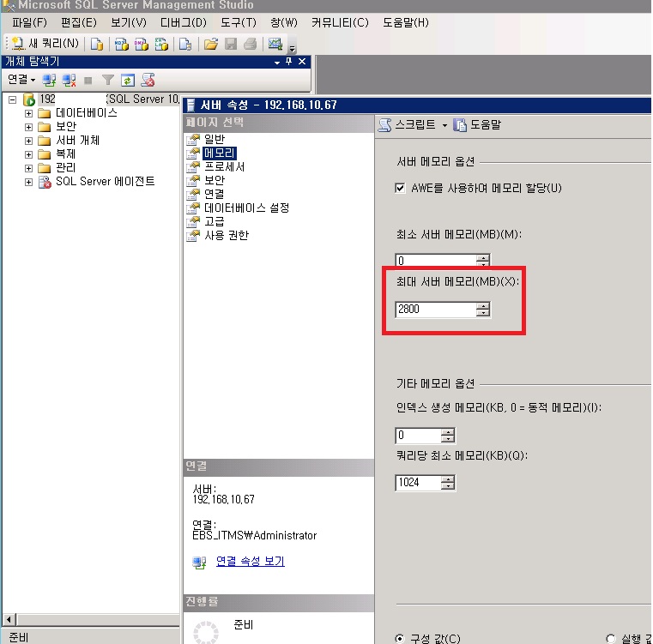Increase 인덱스 생성 메모리 with up spinner
Image resolution: width=653 pixels, height=644 pixels.
tap(448, 431)
